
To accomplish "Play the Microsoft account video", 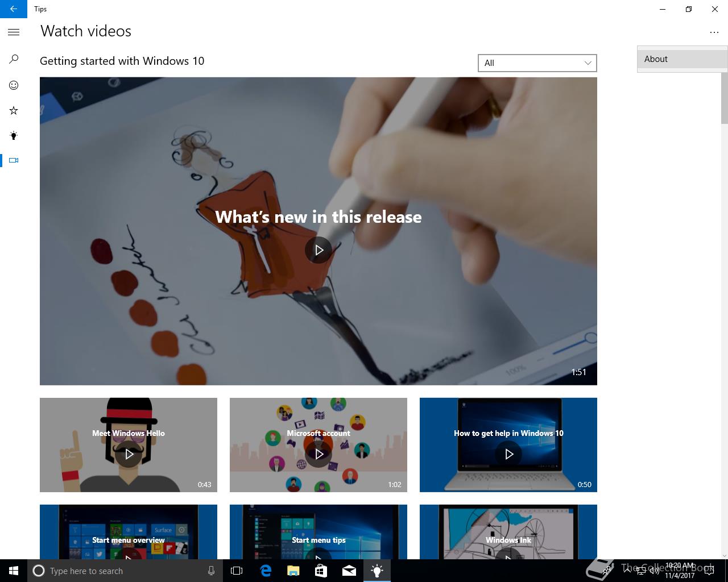I will 318,454.
